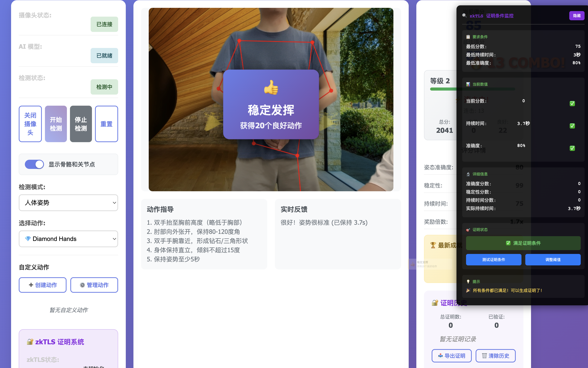Viewport: 588px width, 368px height.
Task: Click the lock icon beside 证明历史
Action: tap(435, 303)
